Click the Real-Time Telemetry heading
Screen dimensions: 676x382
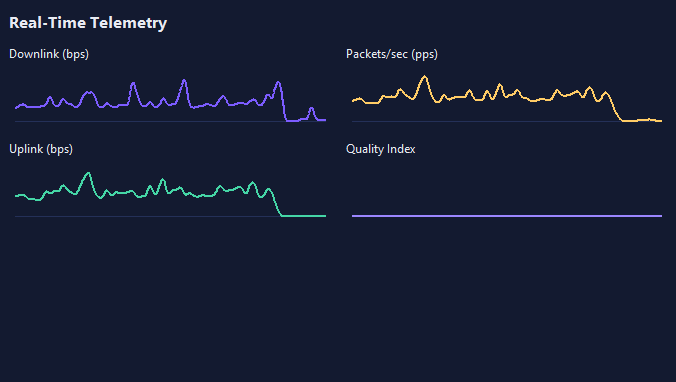(x=88, y=23)
